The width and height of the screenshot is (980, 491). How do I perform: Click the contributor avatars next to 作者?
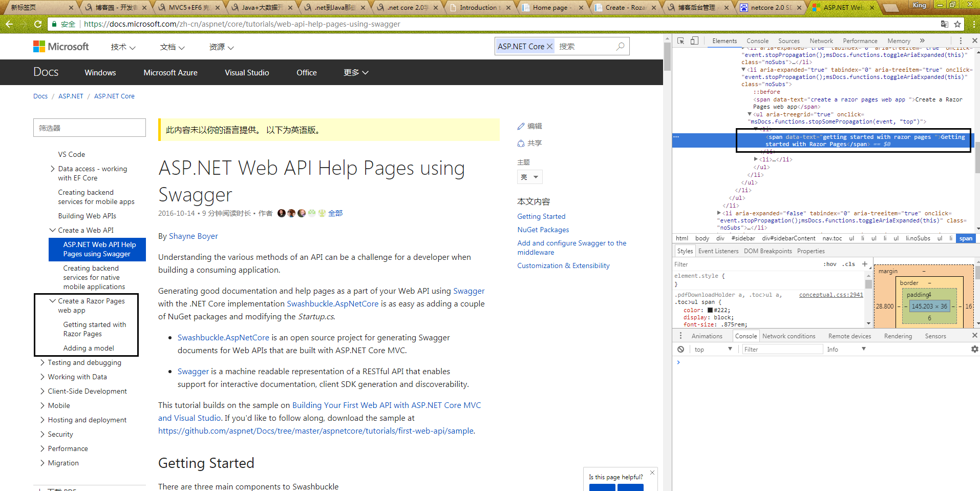tap(301, 213)
